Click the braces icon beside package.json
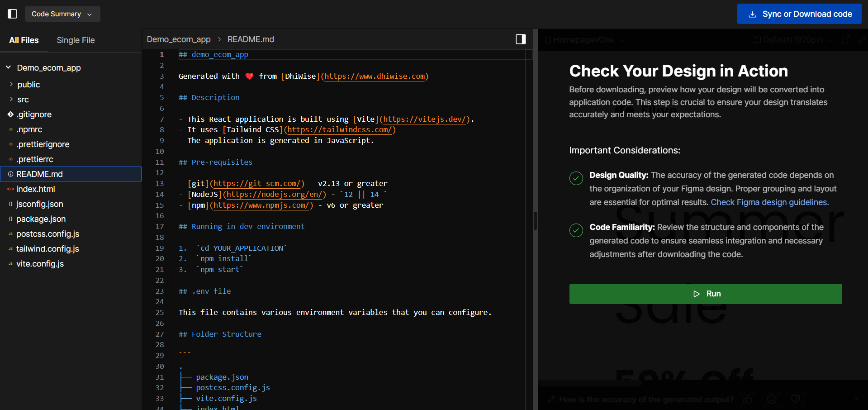This screenshot has height=410, width=868. (10, 219)
